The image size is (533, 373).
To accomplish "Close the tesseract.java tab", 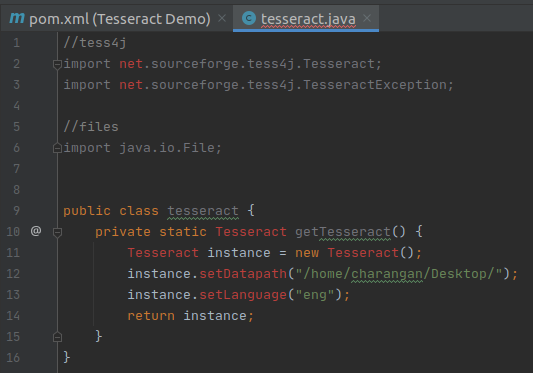I will (x=367, y=18).
